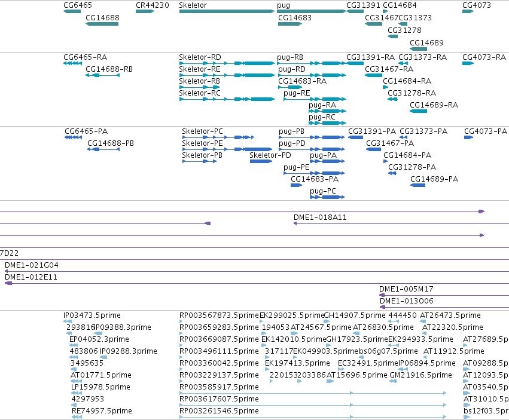Click protein pug-PA
This screenshot has height=420, width=509.
tap(324, 155)
